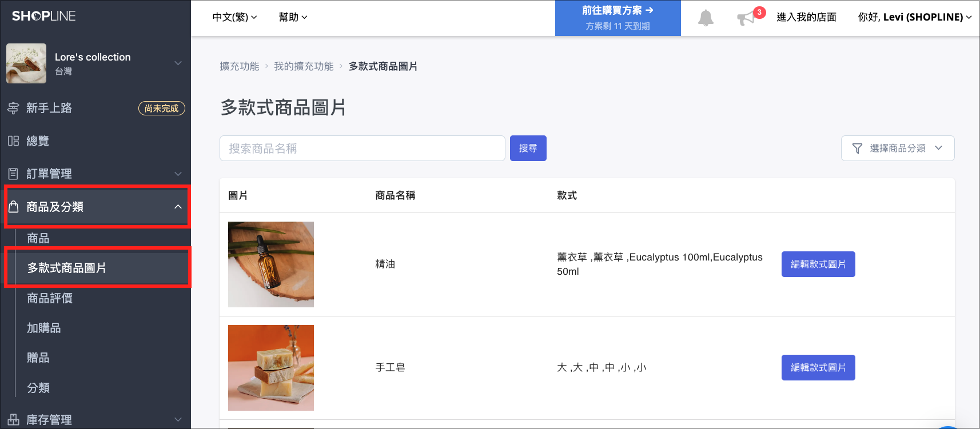
Task: Select 多款式商品圖片 submenu item
Action: coord(67,268)
